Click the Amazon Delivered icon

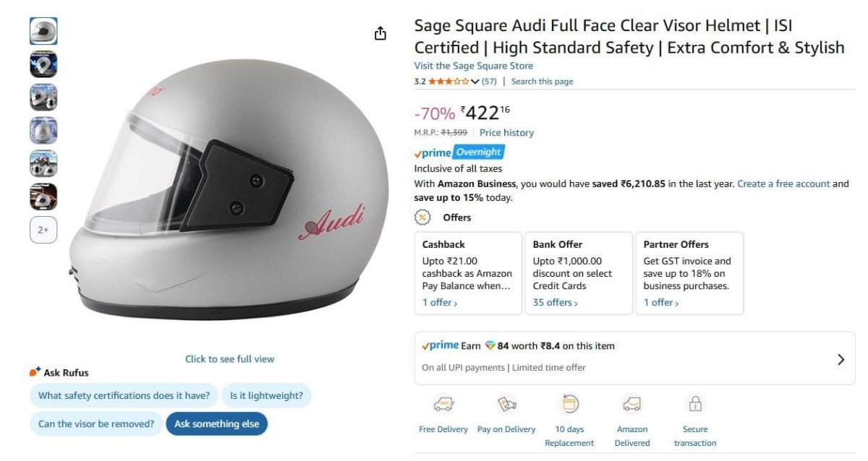pos(632,404)
